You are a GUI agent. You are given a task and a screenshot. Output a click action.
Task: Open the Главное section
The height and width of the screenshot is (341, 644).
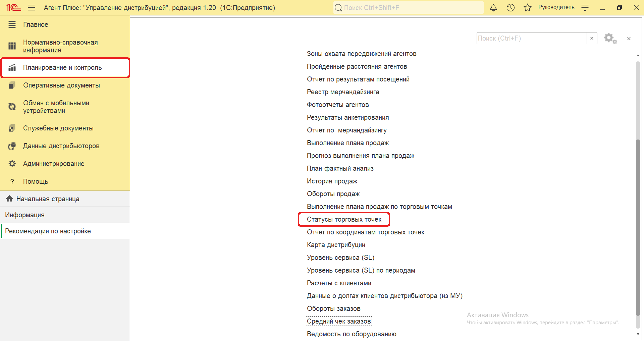pyautogui.click(x=36, y=24)
